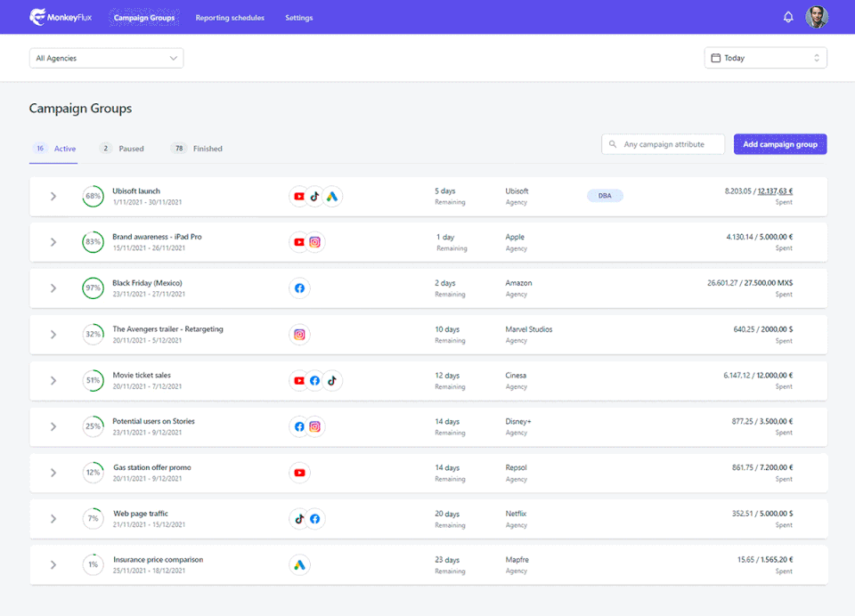Click Facebook icon in Web page traffic row
Screen dimensions: 855x616
point(315,519)
